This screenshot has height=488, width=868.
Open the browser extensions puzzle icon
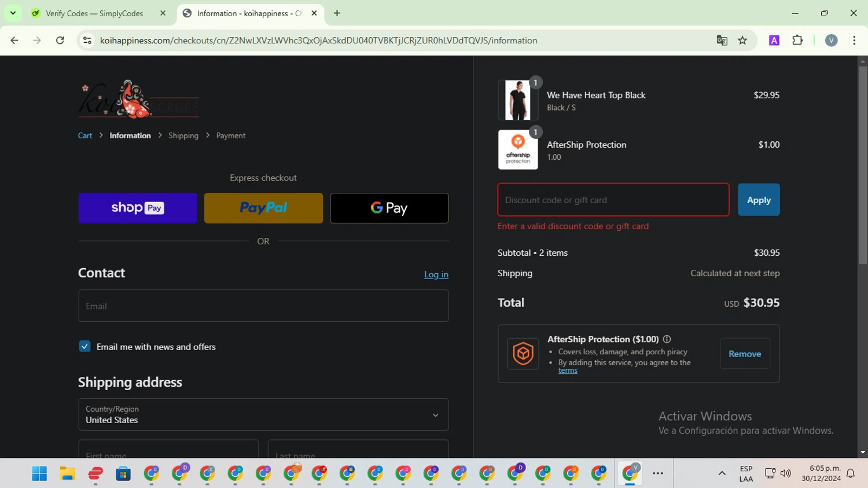point(797,41)
